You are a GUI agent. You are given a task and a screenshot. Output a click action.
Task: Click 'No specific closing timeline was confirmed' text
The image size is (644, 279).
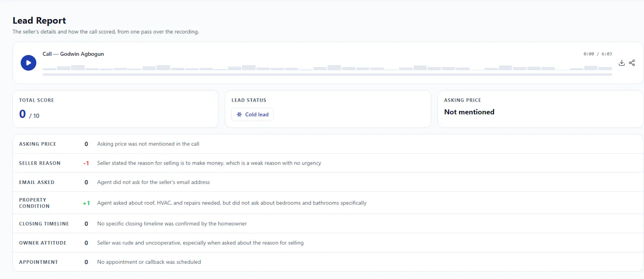(172, 224)
